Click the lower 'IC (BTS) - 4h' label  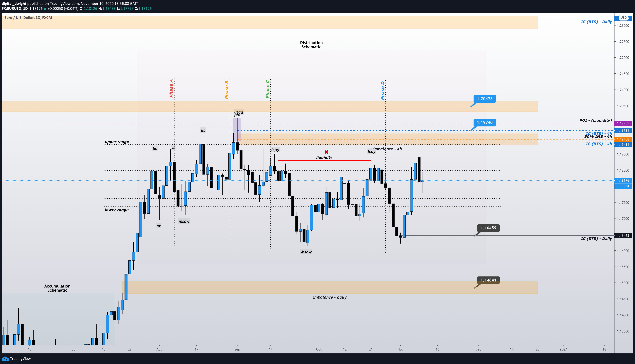[599, 144]
